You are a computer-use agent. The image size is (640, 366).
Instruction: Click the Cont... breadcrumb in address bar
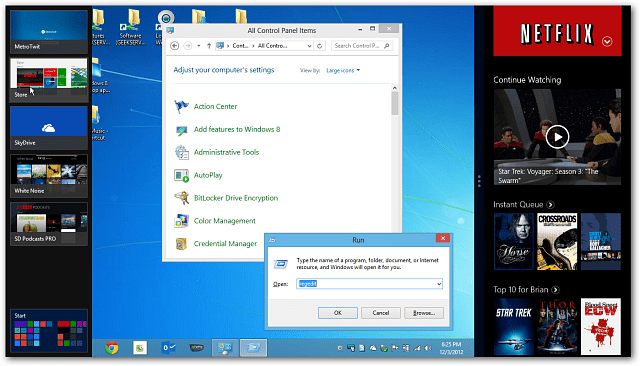(x=240, y=46)
